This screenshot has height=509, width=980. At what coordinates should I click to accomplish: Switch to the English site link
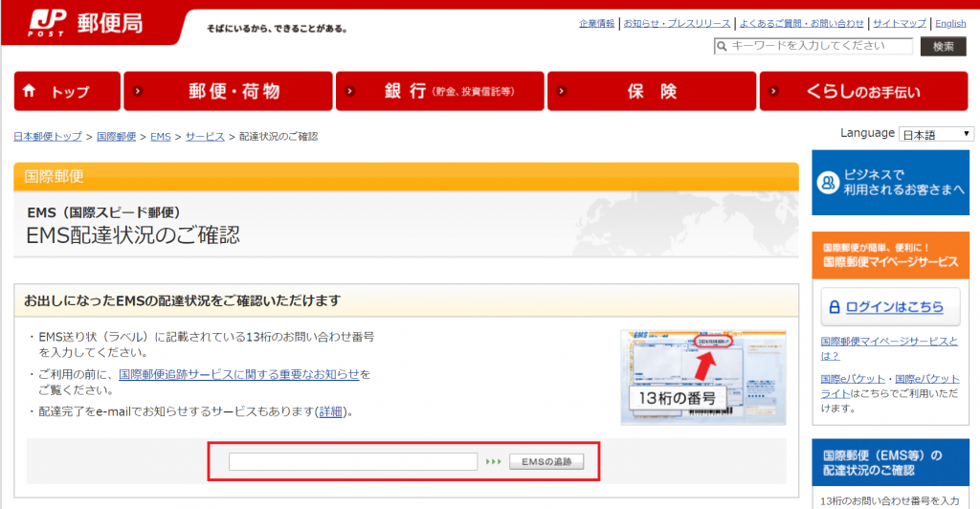tap(950, 23)
